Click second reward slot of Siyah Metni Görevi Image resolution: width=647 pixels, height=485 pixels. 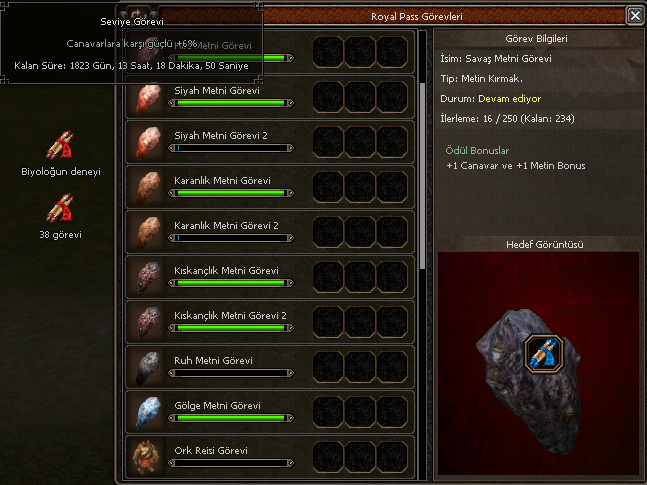(x=360, y=97)
